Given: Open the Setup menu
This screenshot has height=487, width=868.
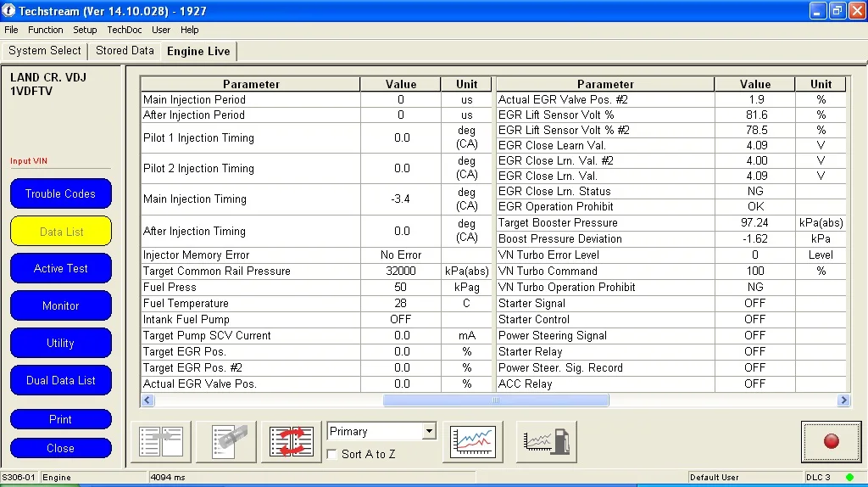Looking at the screenshot, I should [85, 30].
